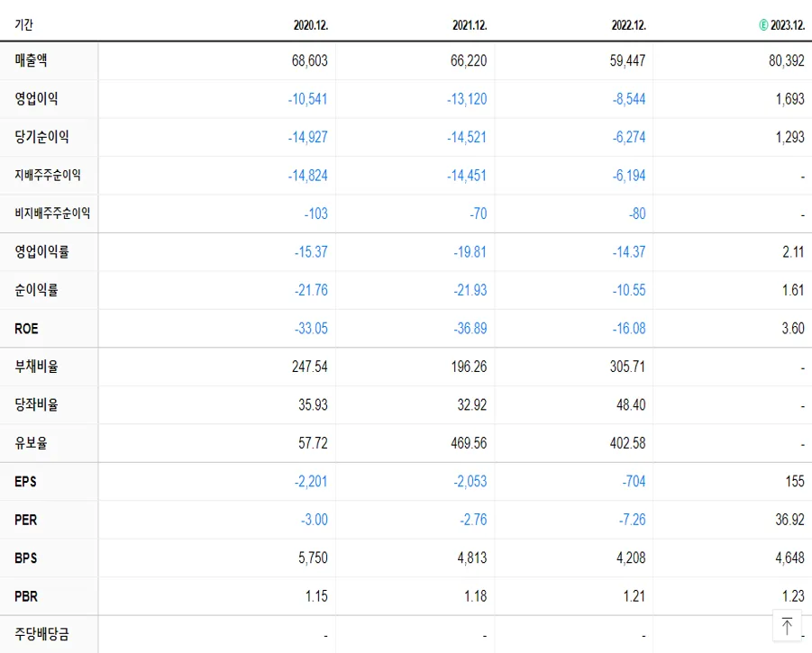Viewport: 812px width, 653px height.
Task: Click the EPS row label
Action: pos(25,482)
